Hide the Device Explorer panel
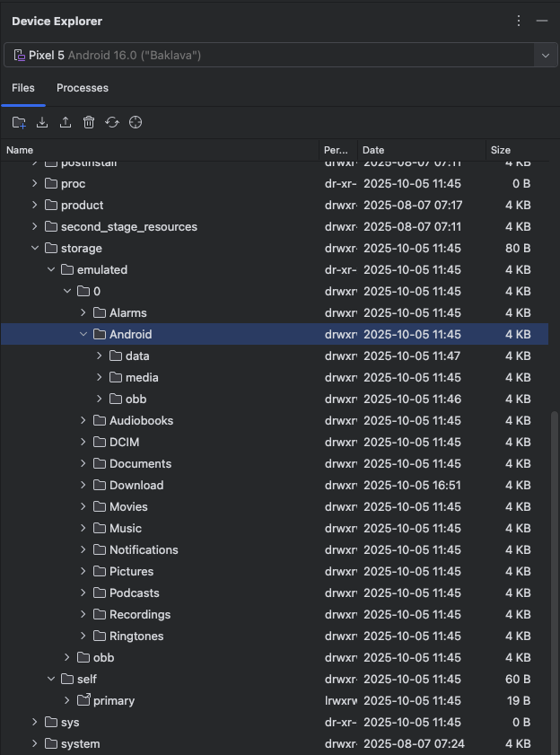Viewport: 560px width, 755px height. click(x=541, y=21)
